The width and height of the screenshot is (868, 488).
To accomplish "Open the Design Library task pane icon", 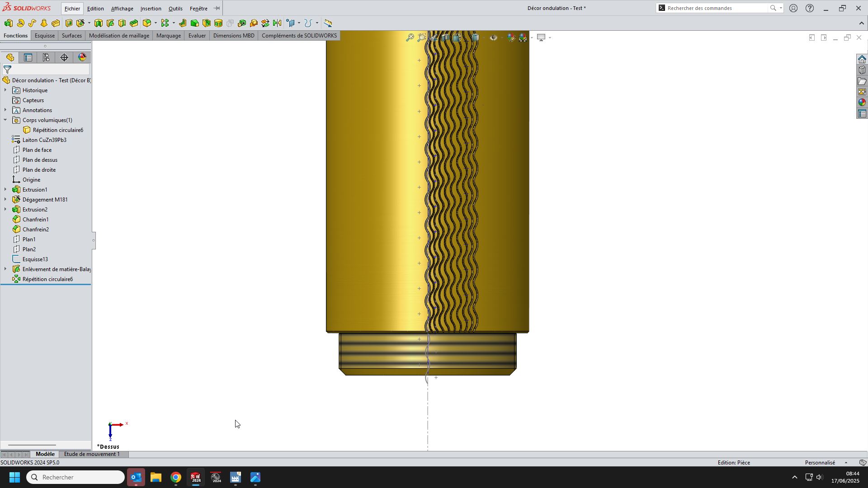I will pos(862,70).
